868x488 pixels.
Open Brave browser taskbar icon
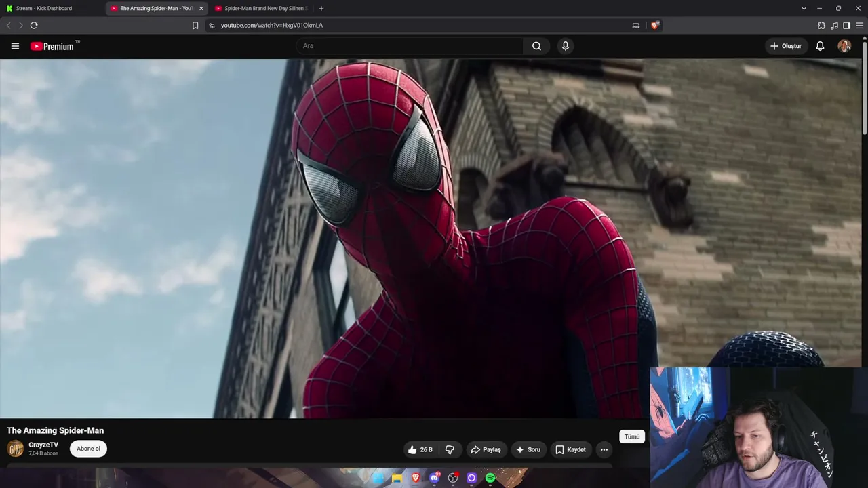tap(416, 479)
